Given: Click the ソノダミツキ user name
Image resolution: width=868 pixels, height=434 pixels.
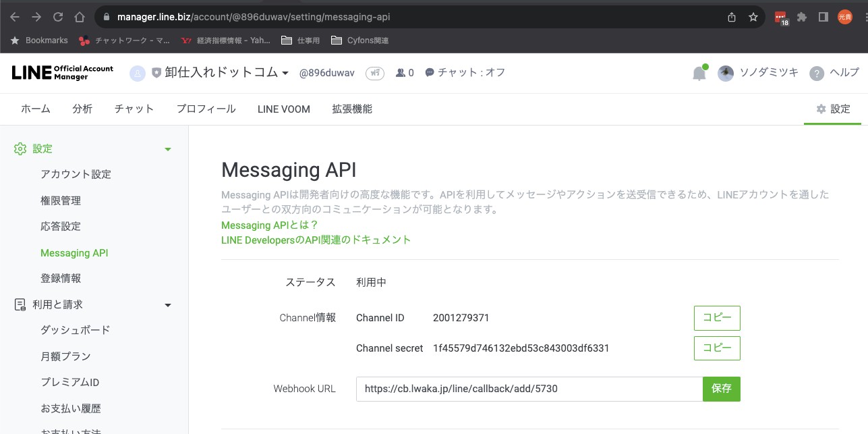Looking at the screenshot, I should (769, 73).
